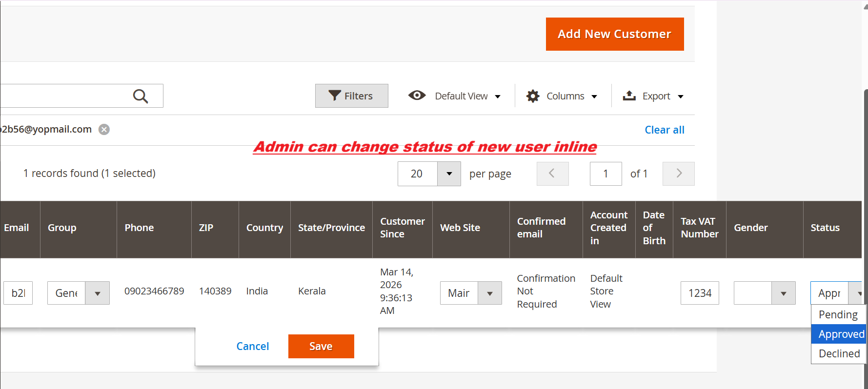Click the current page number field

tap(606, 174)
